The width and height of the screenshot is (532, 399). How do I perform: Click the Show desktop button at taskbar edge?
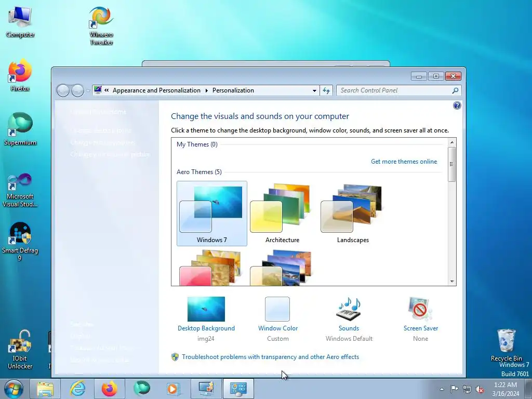point(528,389)
